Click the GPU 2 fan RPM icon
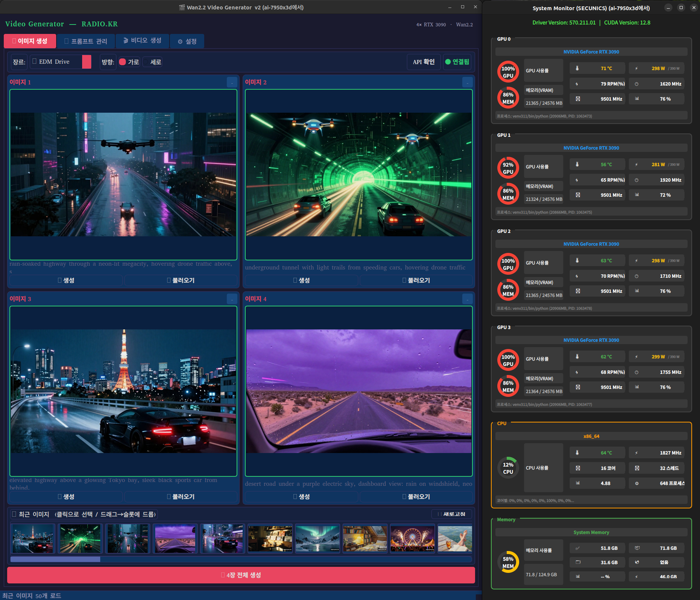 (577, 276)
